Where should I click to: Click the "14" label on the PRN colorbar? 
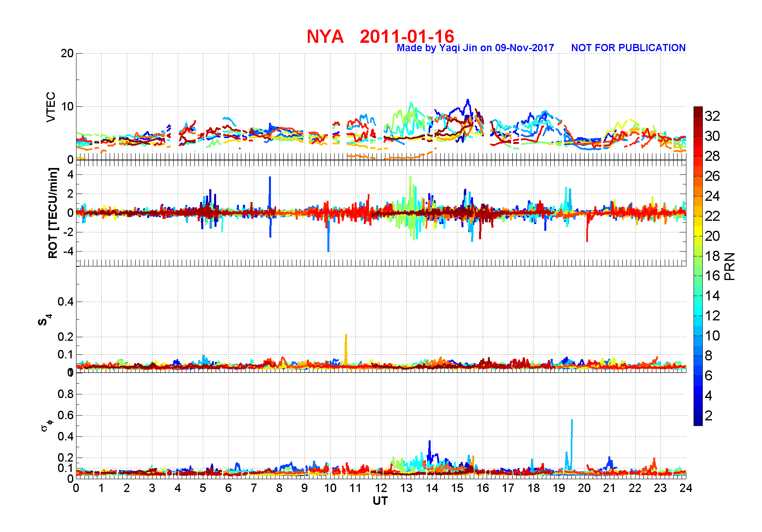[712, 296]
